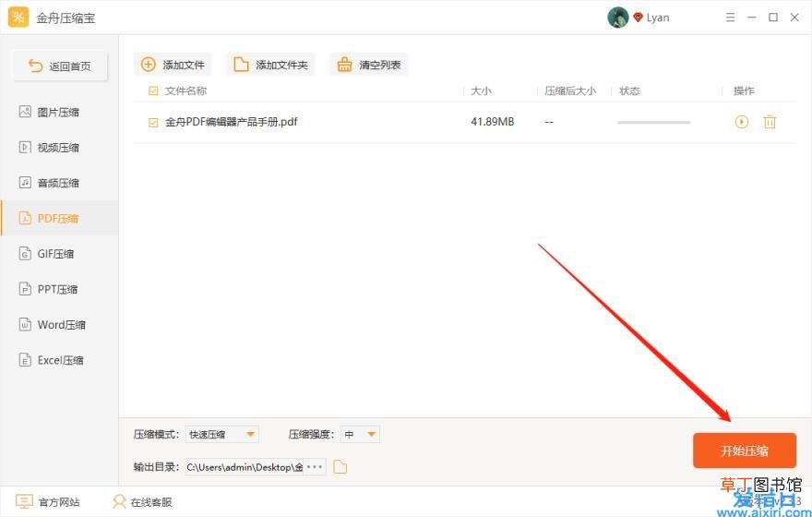Switch to PPT压缩 in the sidebar

pyautogui.click(x=60, y=289)
